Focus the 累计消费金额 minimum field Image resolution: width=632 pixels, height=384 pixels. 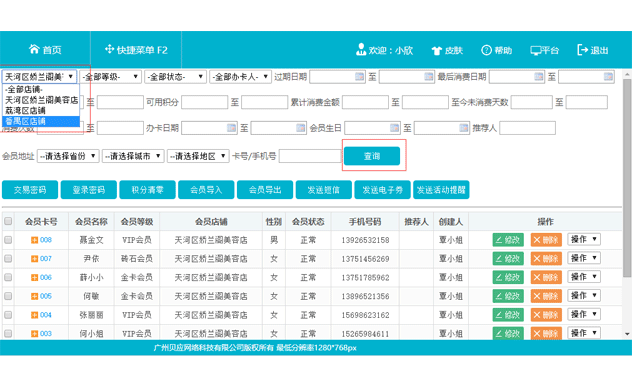[x=365, y=102]
